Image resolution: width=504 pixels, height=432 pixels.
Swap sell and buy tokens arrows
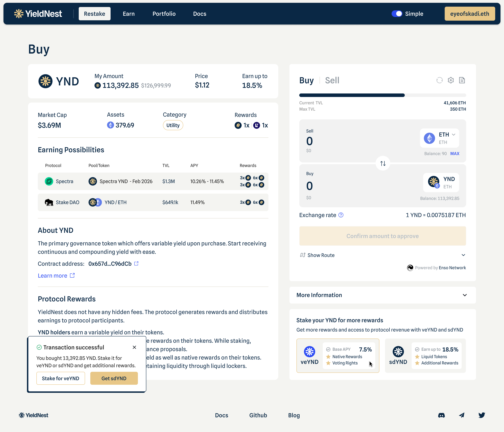383,163
